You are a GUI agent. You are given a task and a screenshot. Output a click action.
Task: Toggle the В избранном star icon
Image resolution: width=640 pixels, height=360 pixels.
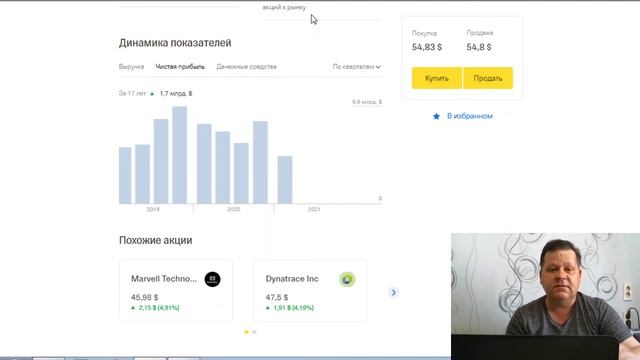(x=436, y=116)
